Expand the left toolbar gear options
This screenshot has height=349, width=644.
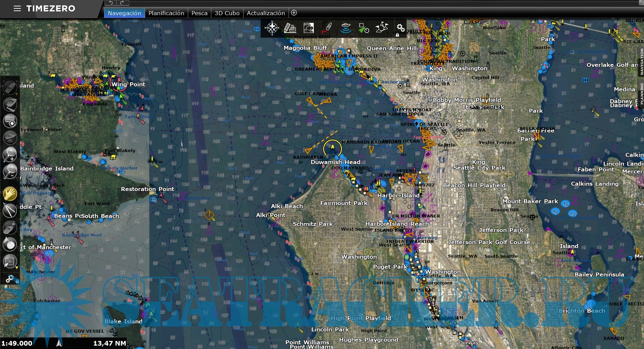[9, 279]
